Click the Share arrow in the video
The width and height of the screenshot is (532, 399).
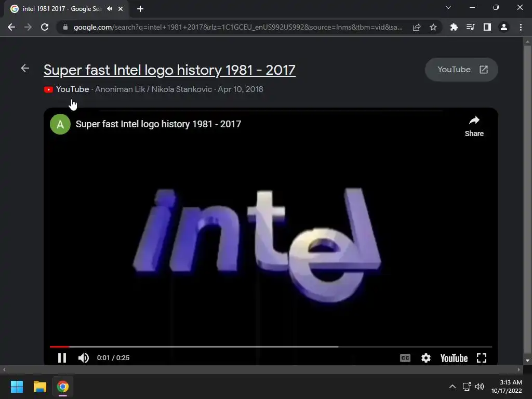coord(474,127)
